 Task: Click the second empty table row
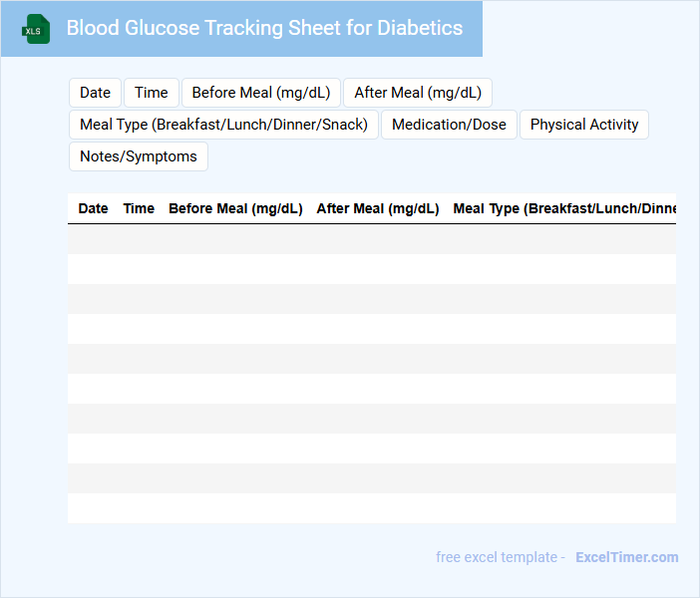click(371, 269)
